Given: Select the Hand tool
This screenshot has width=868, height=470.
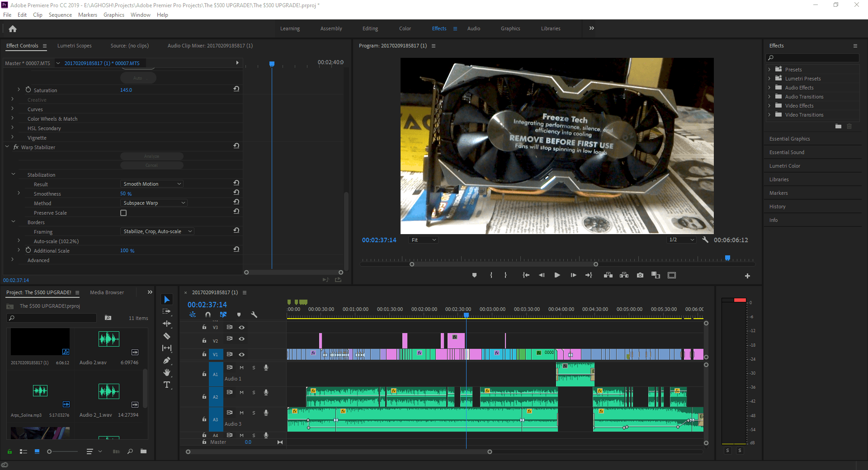Looking at the screenshot, I should coord(167,372).
